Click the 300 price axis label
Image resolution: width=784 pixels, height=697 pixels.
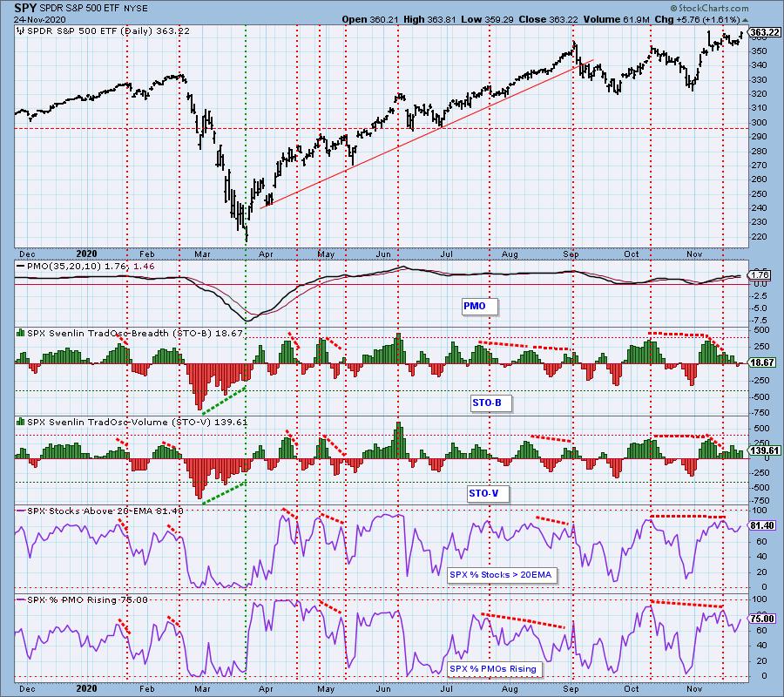click(x=760, y=123)
